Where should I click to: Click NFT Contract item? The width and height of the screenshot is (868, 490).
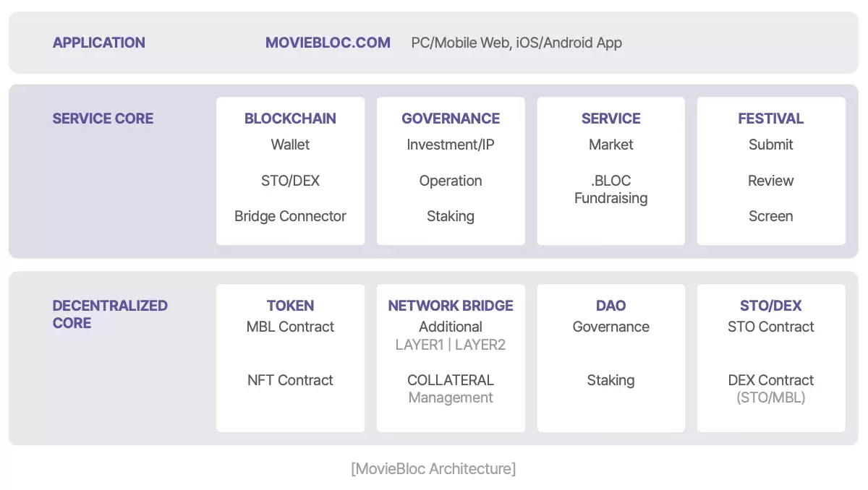click(x=290, y=380)
